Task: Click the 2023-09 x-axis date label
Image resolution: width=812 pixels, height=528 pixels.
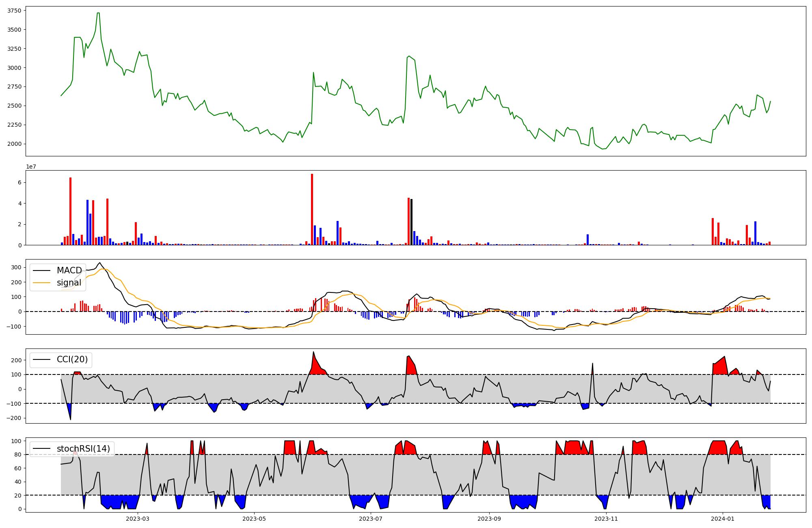Action: coord(489,519)
